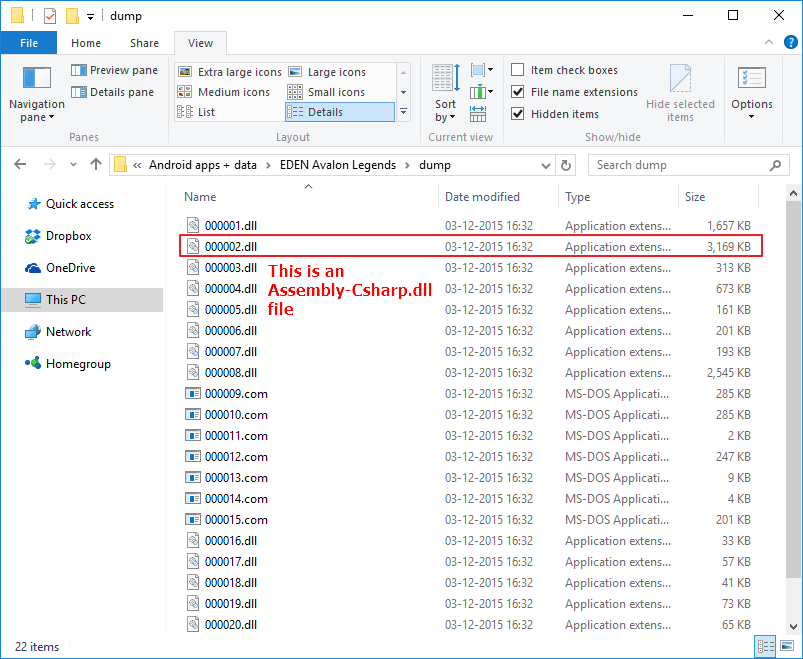Refresh the dump folder
The image size is (803, 659).
pos(566,165)
